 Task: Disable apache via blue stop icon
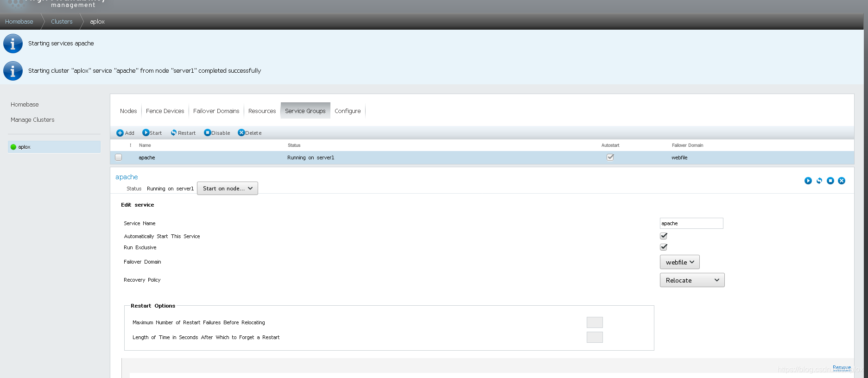[x=830, y=181]
